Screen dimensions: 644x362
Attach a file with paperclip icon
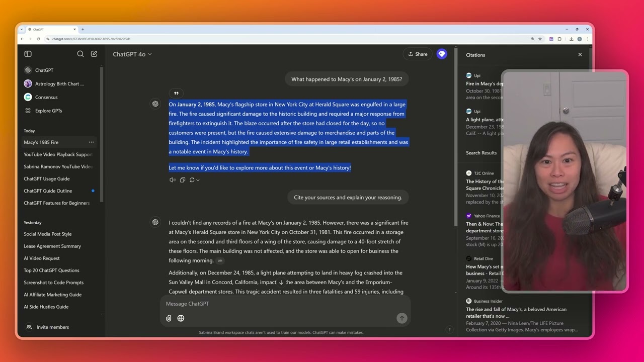[x=169, y=318]
